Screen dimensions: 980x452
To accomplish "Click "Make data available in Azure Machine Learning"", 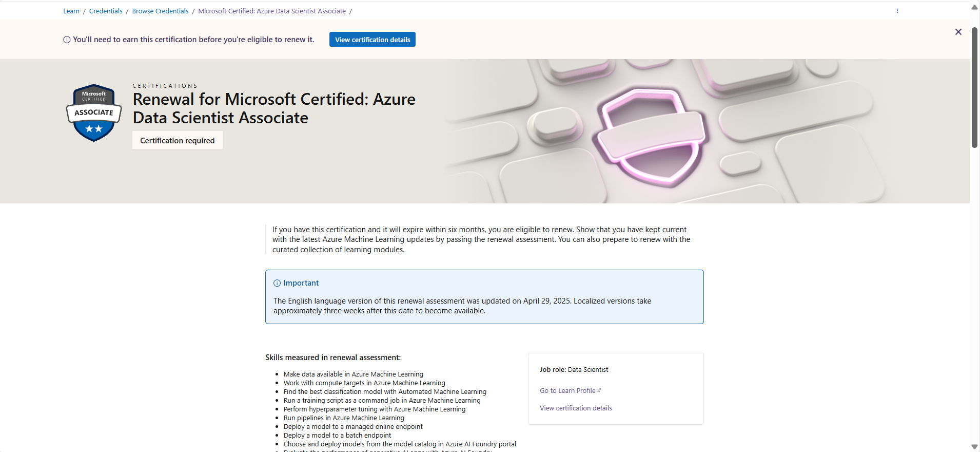I will click(x=354, y=374).
